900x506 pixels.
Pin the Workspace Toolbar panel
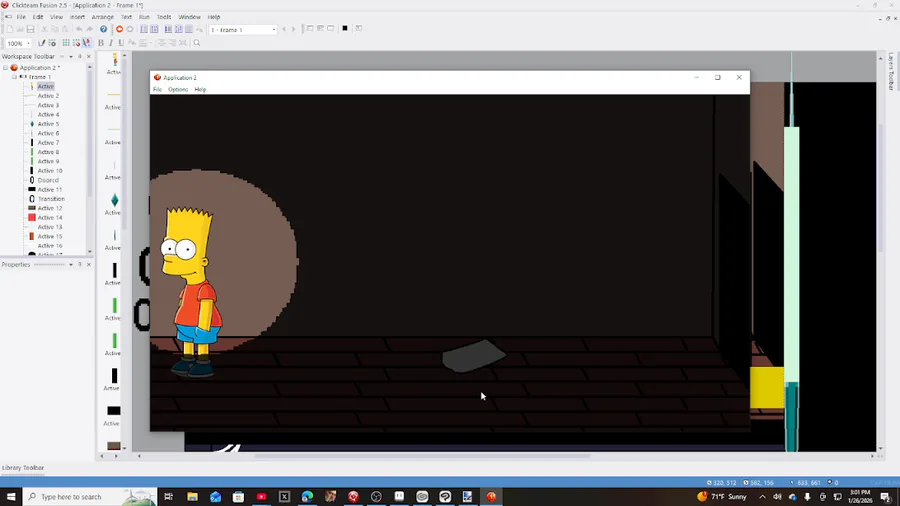tap(80, 57)
